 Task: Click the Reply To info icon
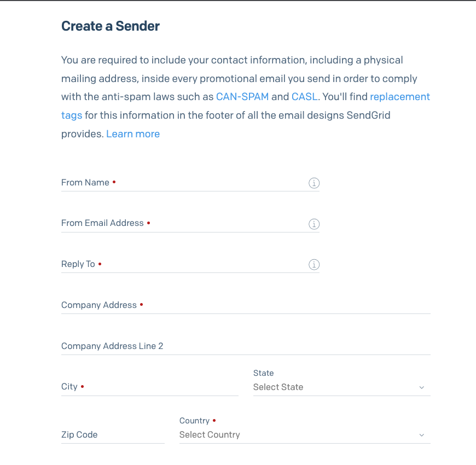click(x=314, y=265)
